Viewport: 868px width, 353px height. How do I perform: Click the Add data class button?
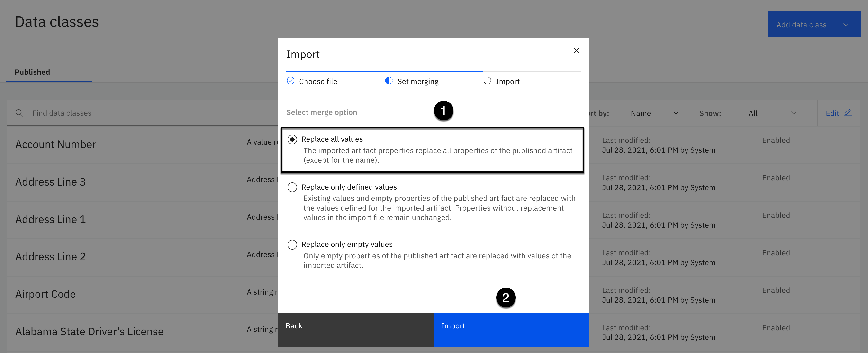(x=801, y=25)
